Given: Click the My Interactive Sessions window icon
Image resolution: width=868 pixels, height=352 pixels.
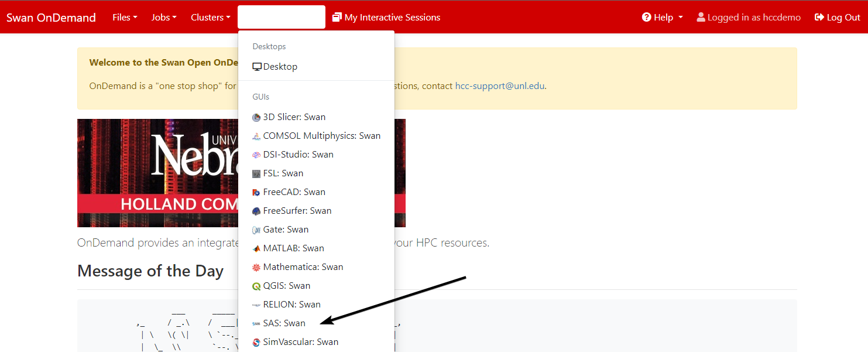Looking at the screenshot, I should [337, 18].
